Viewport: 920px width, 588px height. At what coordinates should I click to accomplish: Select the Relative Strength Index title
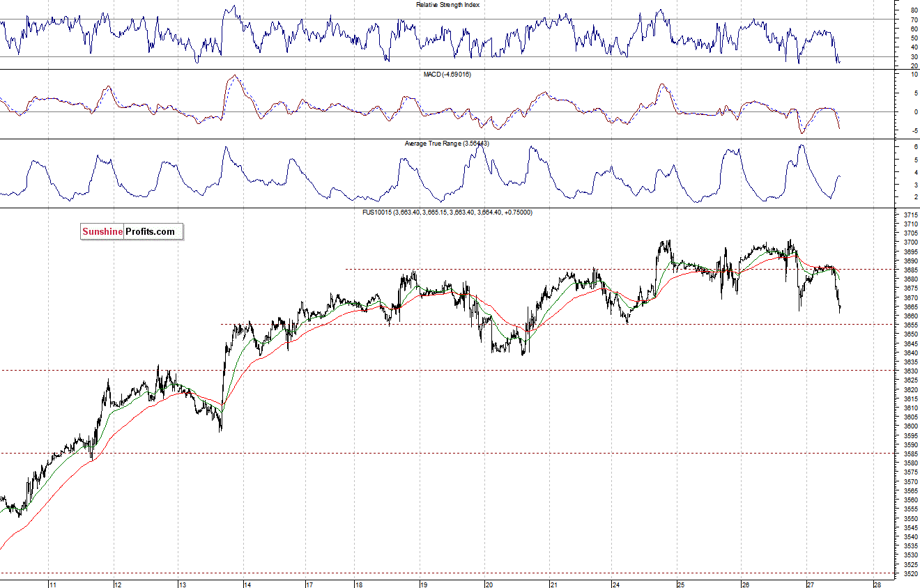tap(447, 4)
